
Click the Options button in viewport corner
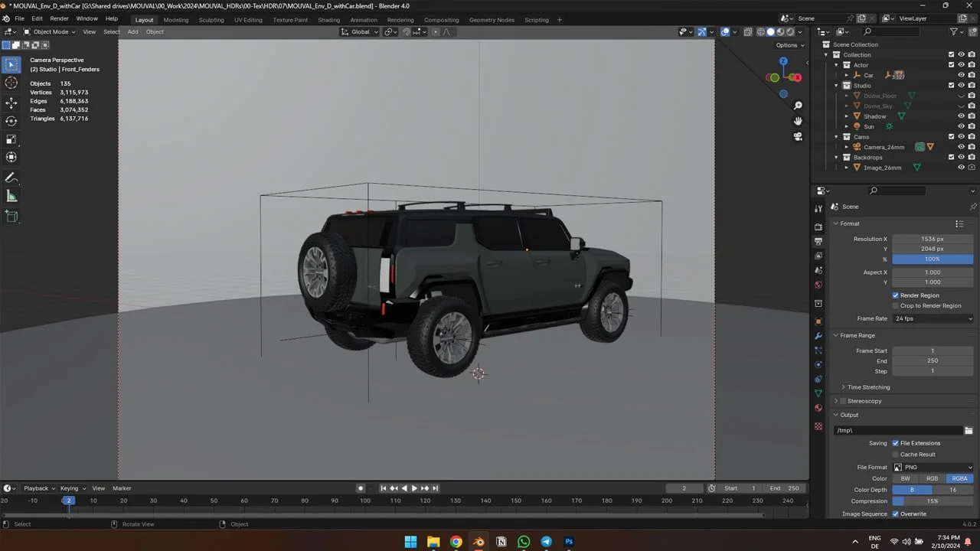pos(788,45)
